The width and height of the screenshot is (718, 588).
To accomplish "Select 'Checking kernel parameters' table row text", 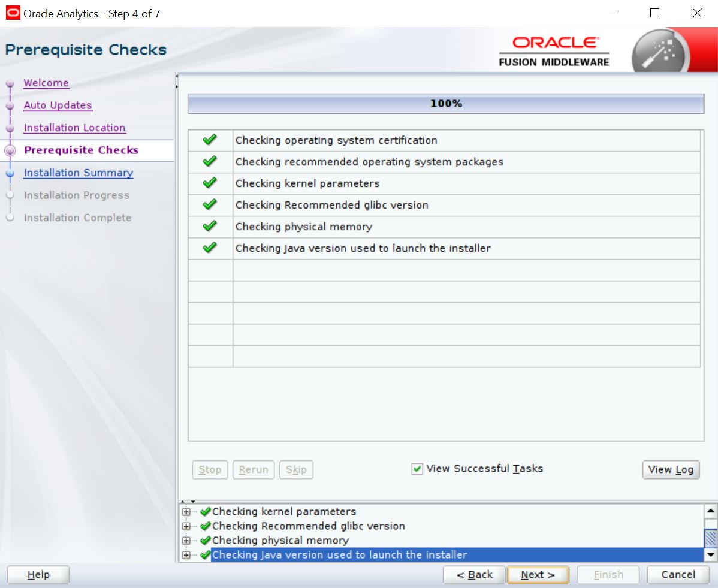I will click(x=307, y=183).
